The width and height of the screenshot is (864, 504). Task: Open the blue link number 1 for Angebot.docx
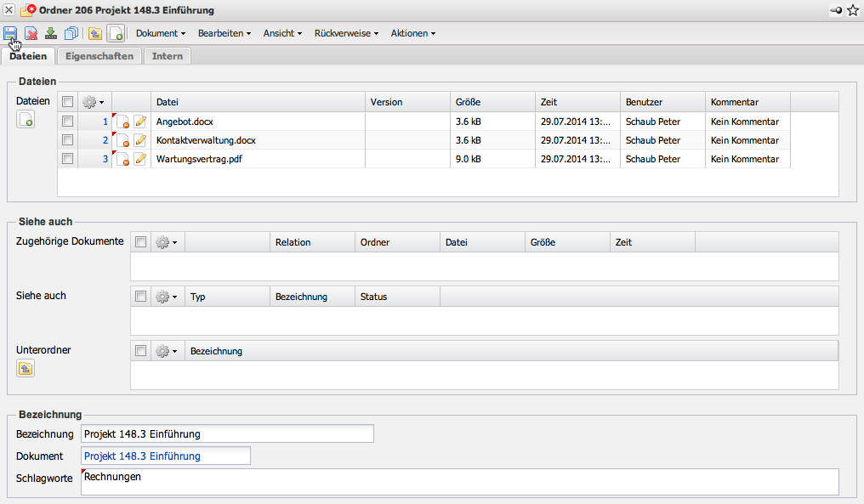(x=105, y=122)
